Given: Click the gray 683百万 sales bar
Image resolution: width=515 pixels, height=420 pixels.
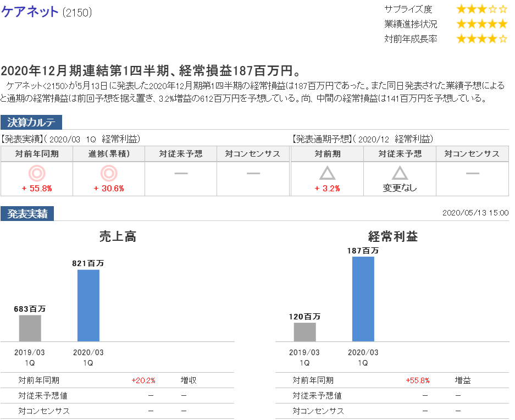Looking at the screenshot, I should [x=30, y=328].
